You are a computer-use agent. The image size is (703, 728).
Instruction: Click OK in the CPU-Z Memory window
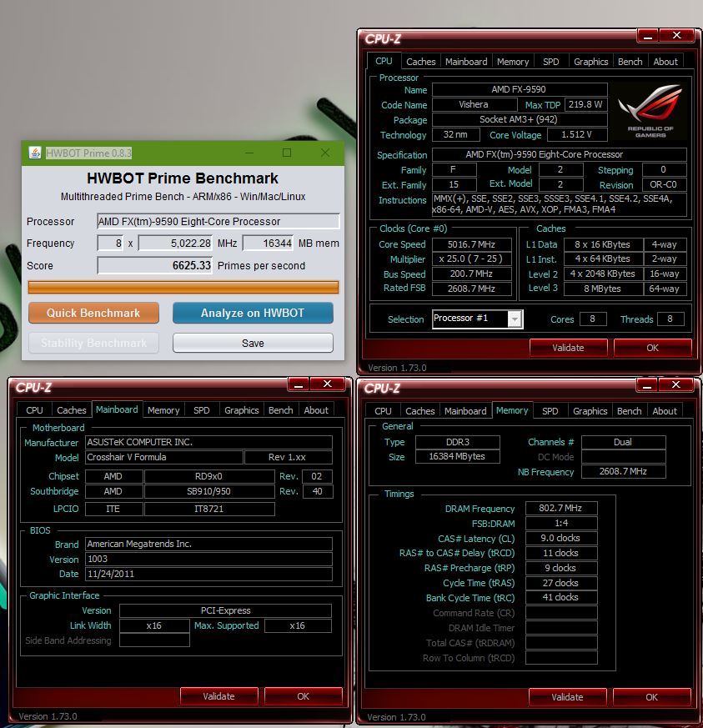click(x=651, y=697)
